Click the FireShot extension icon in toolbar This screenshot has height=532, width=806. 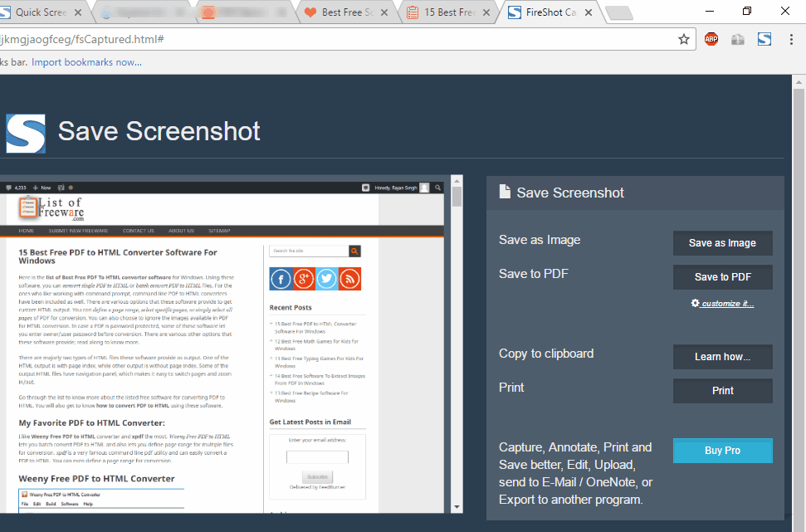click(764, 39)
